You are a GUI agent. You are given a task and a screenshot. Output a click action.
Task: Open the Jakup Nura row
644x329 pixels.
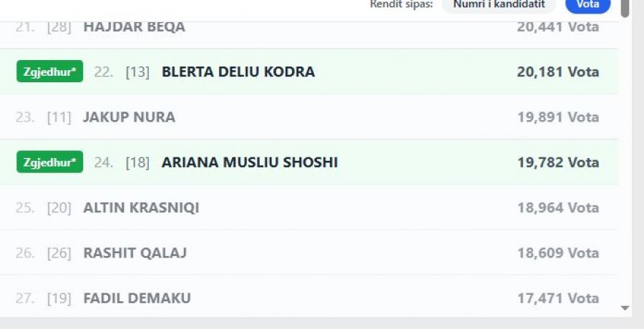click(129, 117)
